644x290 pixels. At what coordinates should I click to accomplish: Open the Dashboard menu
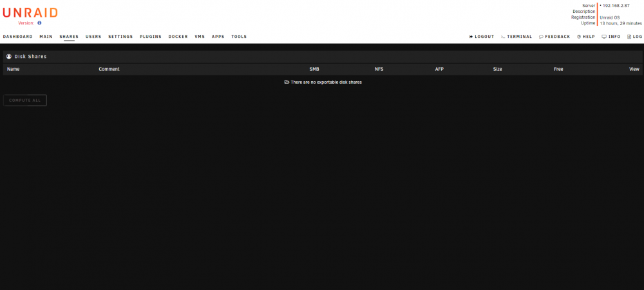[17, 37]
